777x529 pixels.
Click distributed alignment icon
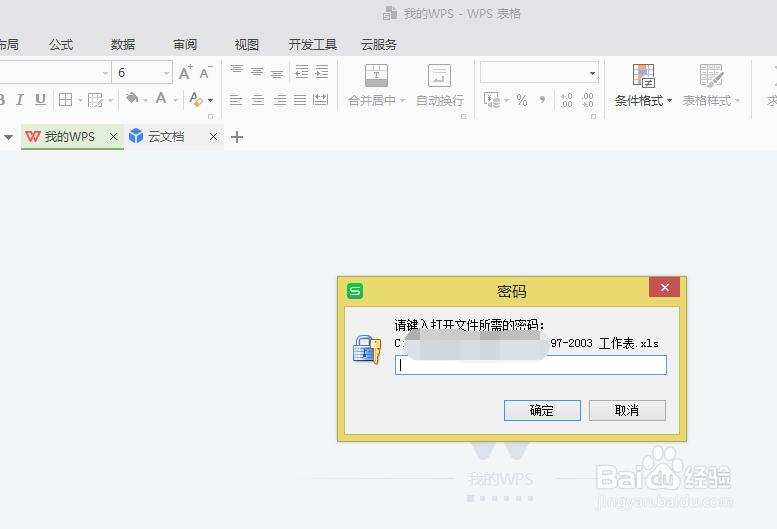pyautogui.click(x=321, y=100)
